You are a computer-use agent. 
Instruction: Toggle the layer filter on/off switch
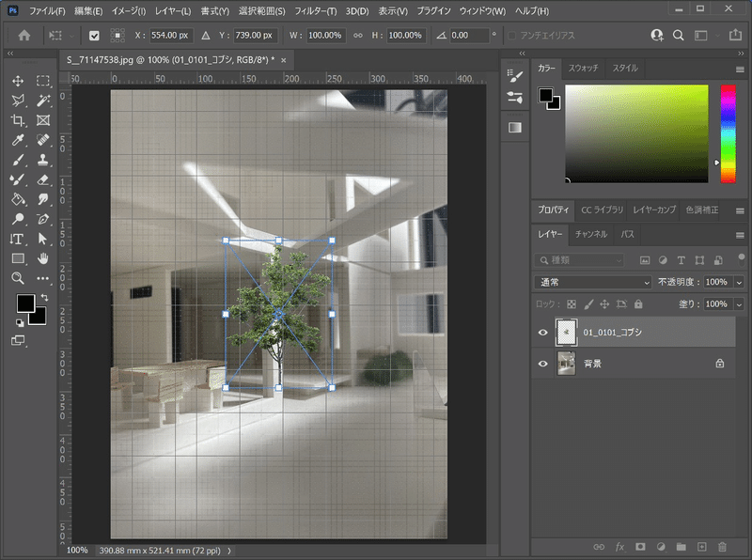click(x=742, y=260)
